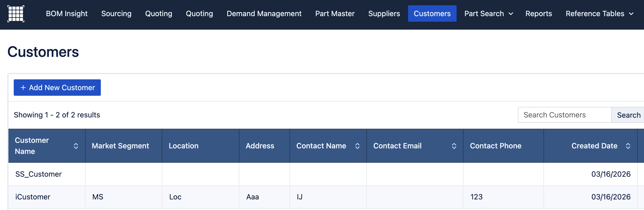
Task: Click the Market Segment column header
Action: coord(120,146)
